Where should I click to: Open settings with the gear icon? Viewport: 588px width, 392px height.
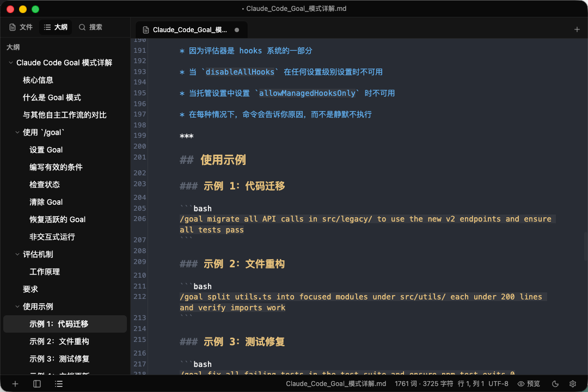tap(573, 384)
